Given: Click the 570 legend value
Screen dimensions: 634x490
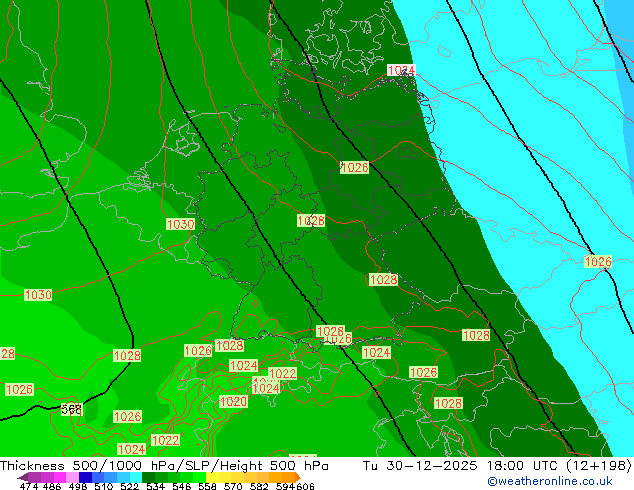Looking at the screenshot, I should pyautogui.click(x=233, y=486).
